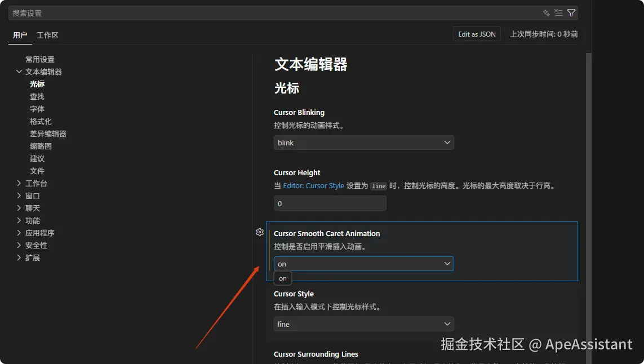
Task: Click the Cursor Height input field
Action: tap(330, 203)
